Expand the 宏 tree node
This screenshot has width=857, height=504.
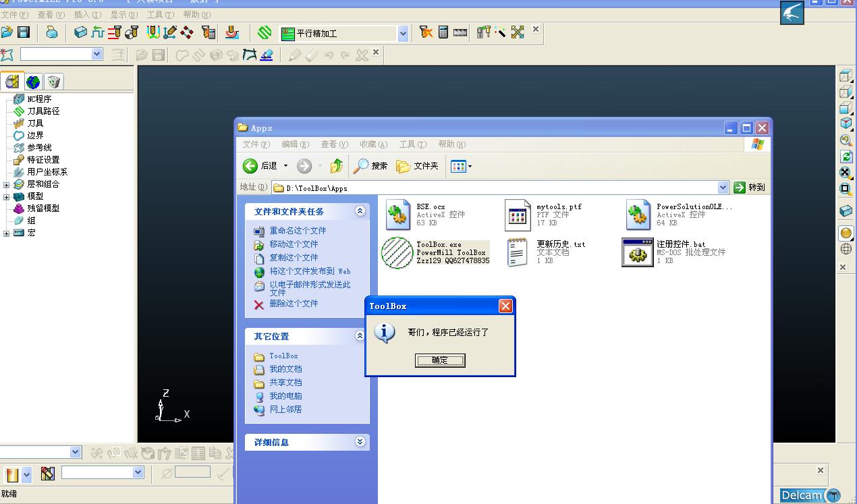(6, 233)
